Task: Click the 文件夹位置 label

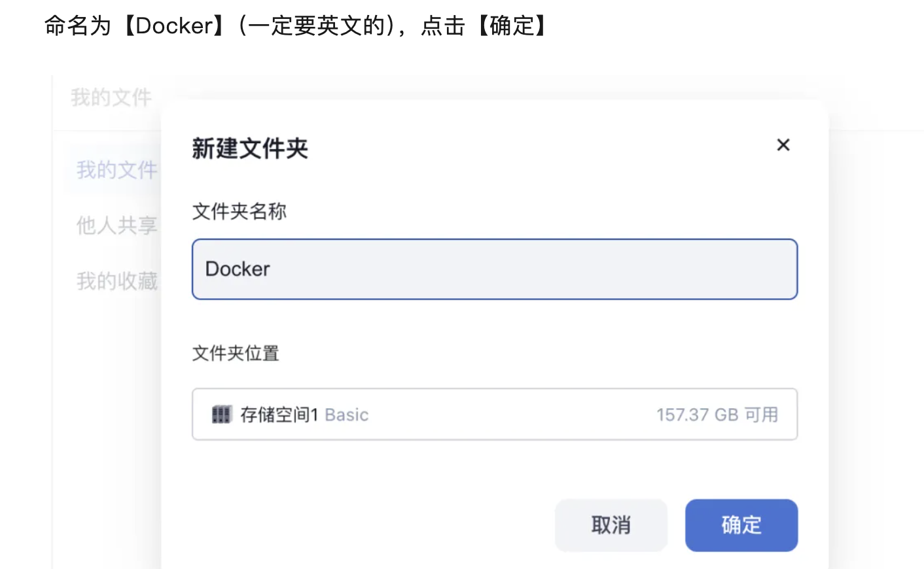Action: 236,353
